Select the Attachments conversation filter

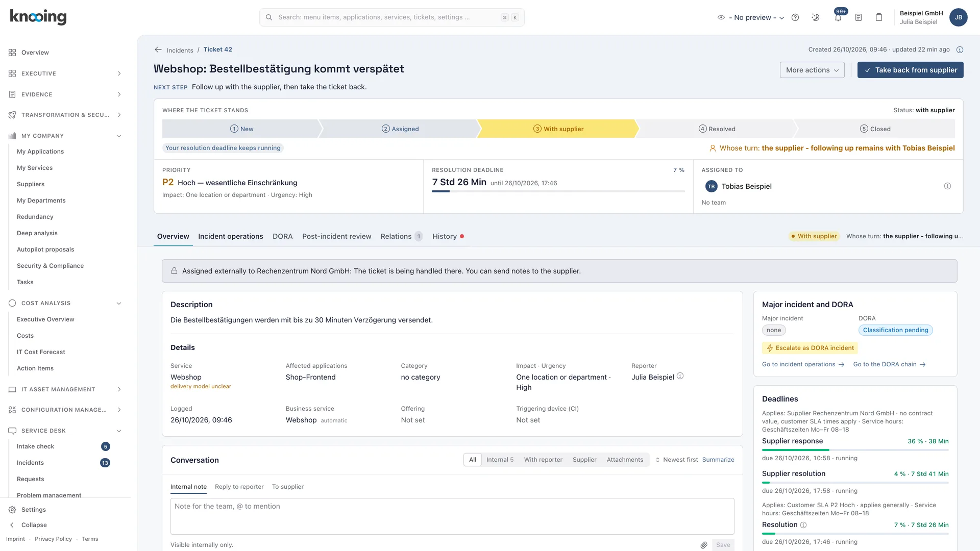click(625, 460)
